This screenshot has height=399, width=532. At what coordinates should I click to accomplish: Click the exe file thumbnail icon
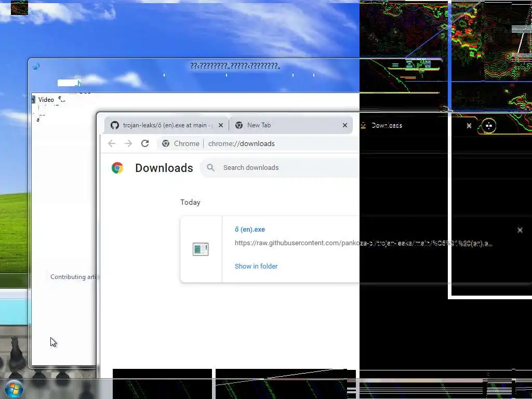[x=201, y=249]
